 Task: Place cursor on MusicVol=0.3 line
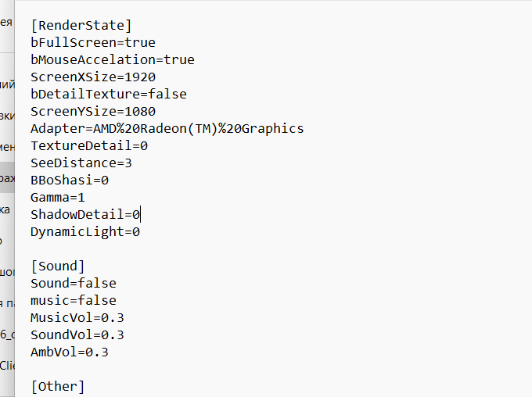tap(77, 318)
